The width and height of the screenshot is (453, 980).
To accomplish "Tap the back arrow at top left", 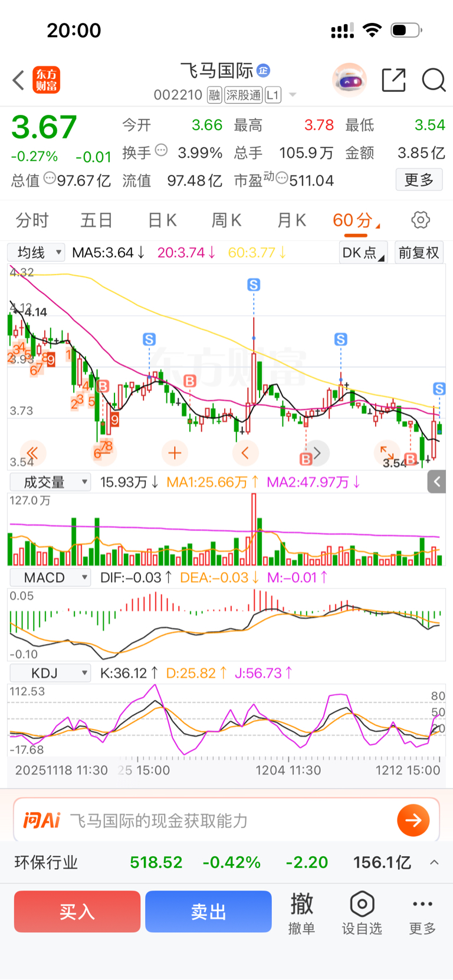I will coord(18,80).
